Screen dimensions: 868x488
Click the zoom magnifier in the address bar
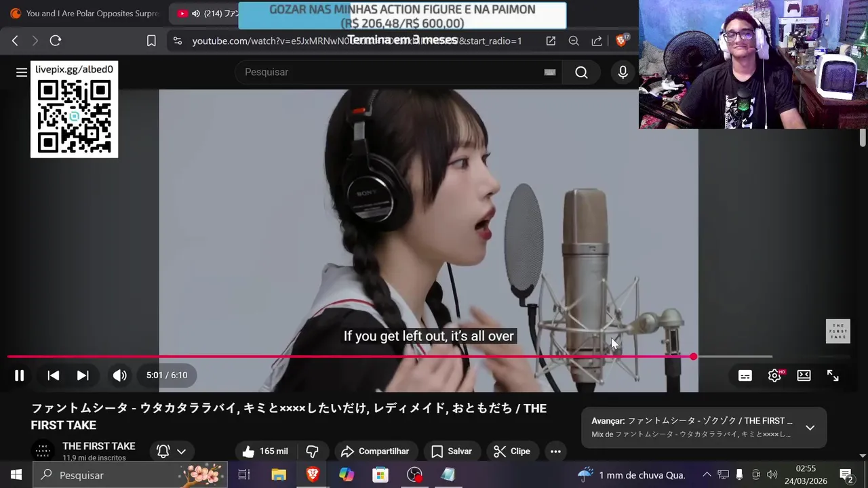[x=574, y=41]
